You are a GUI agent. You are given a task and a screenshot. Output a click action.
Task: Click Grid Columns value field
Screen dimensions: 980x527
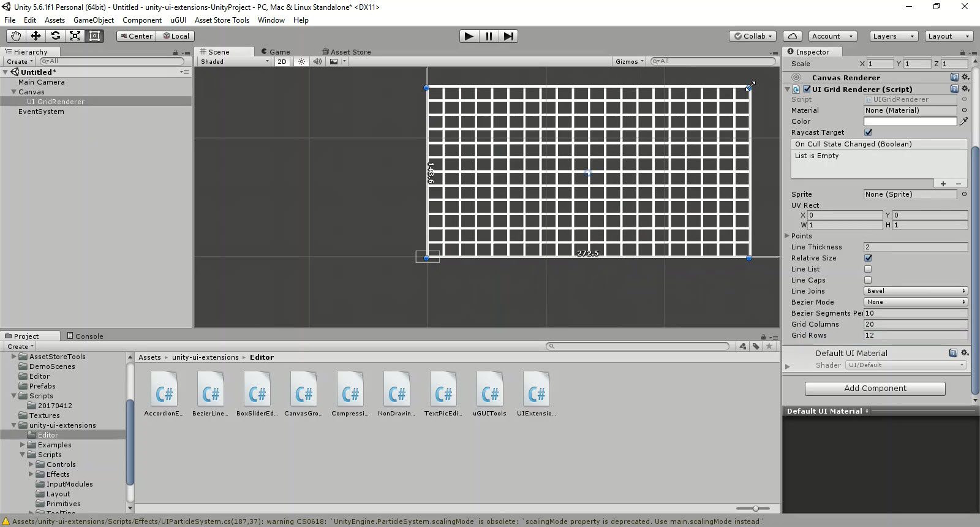click(916, 324)
